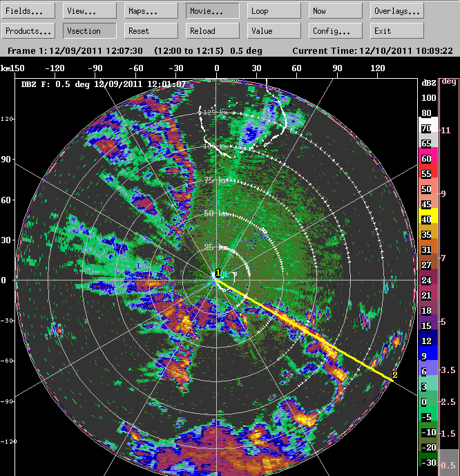460x476 pixels.
Task: Open the Overlays... dialog
Action: pyautogui.click(x=397, y=11)
